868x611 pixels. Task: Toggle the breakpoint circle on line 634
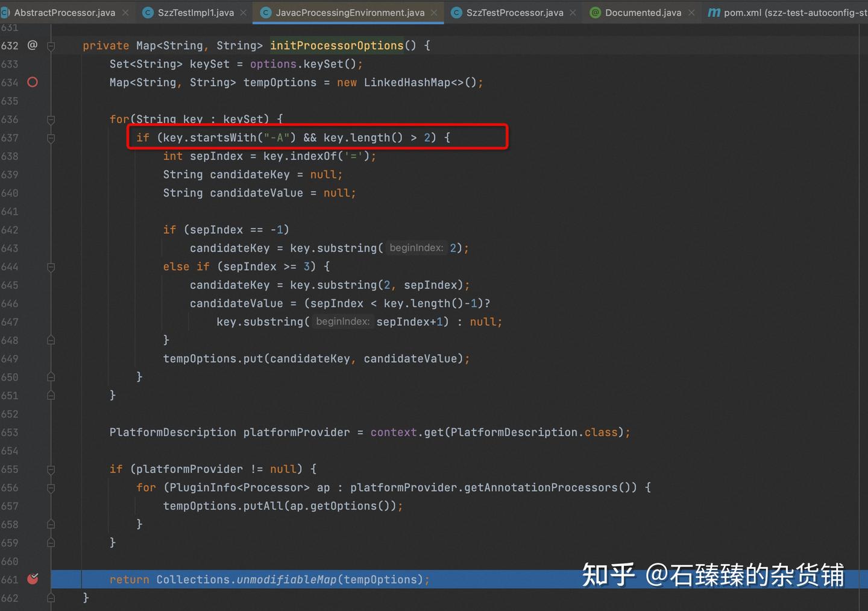coord(33,82)
